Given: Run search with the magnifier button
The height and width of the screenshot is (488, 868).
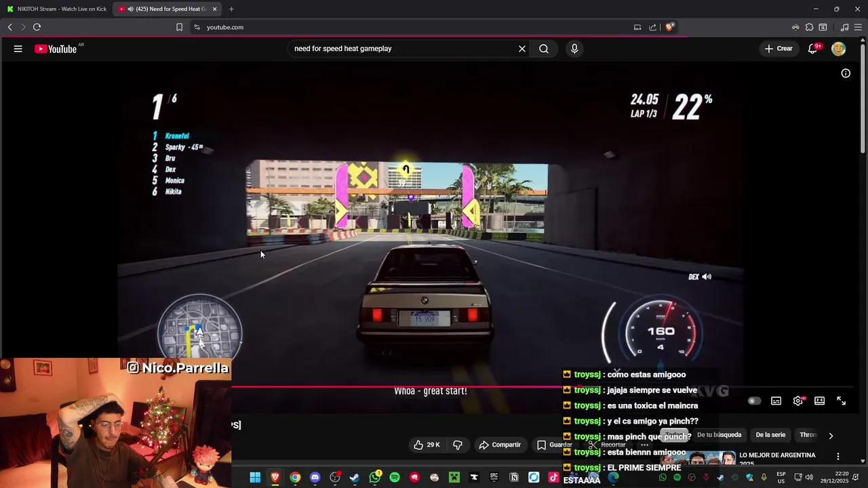Looking at the screenshot, I should (x=544, y=49).
